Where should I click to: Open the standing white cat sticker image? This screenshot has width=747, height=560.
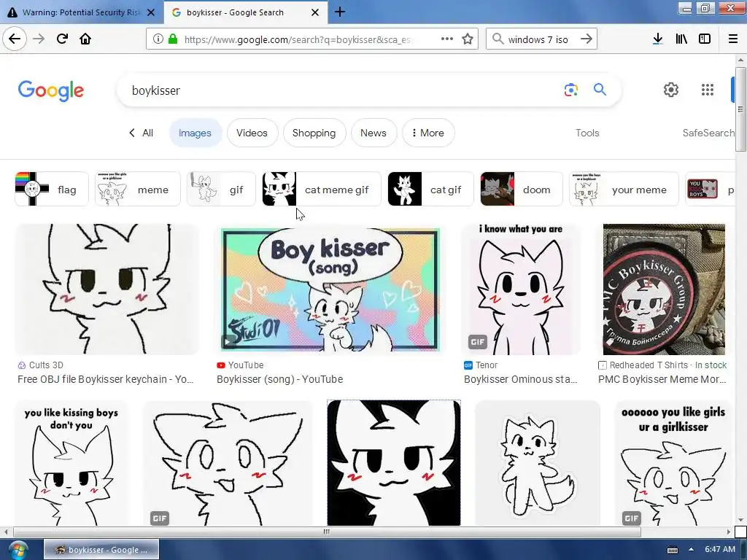tap(538, 463)
